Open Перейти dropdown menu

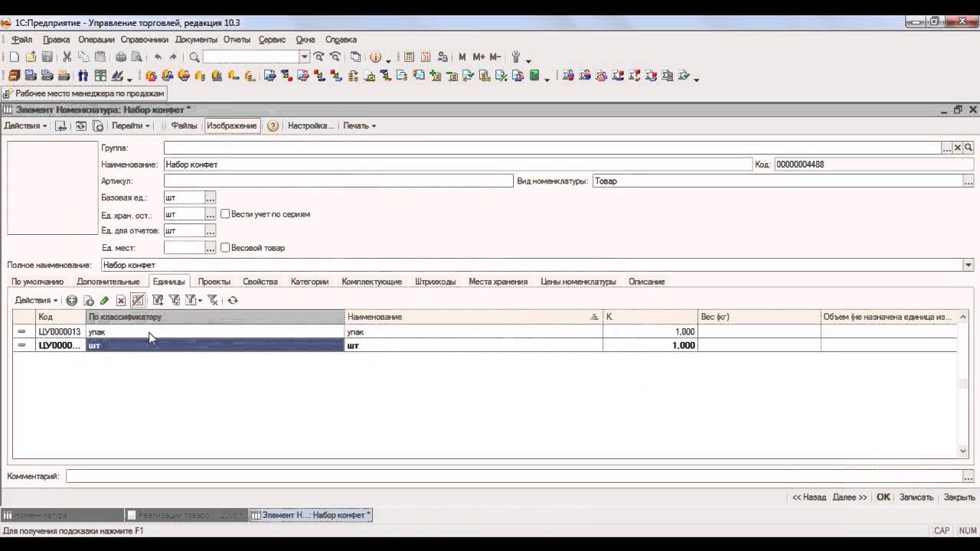coord(131,126)
